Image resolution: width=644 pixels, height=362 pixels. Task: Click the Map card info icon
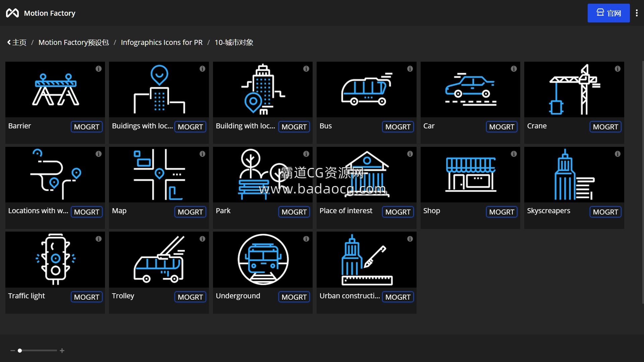(x=202, y=154)
